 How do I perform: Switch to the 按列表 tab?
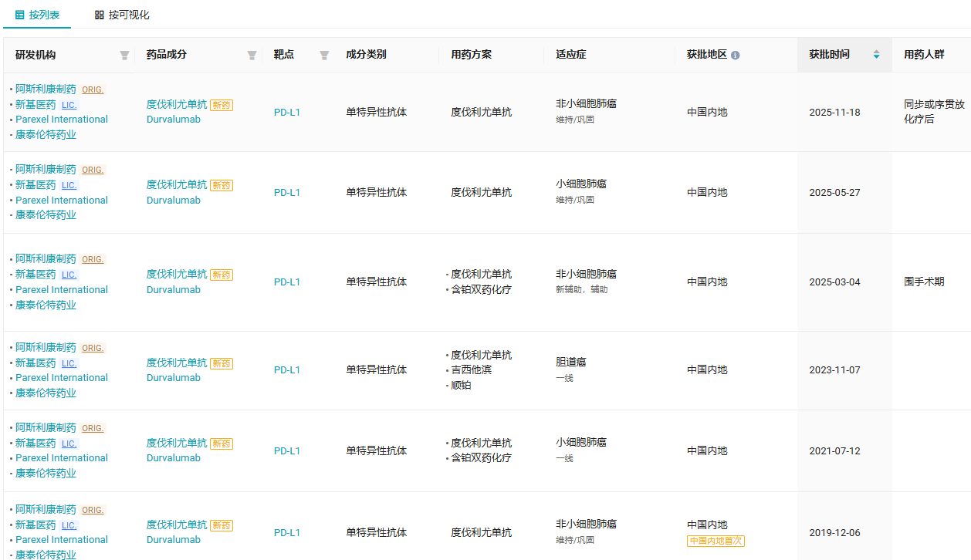37,15
